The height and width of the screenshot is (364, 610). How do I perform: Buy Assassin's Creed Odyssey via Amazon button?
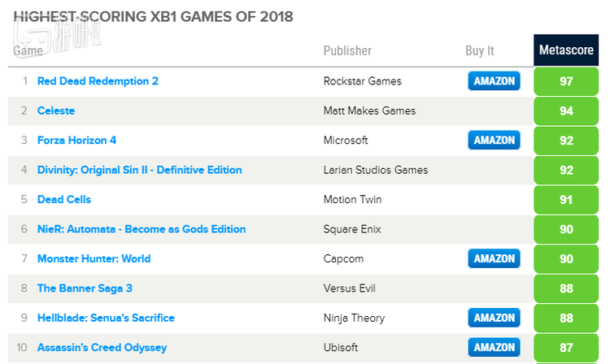coord(494,348)
